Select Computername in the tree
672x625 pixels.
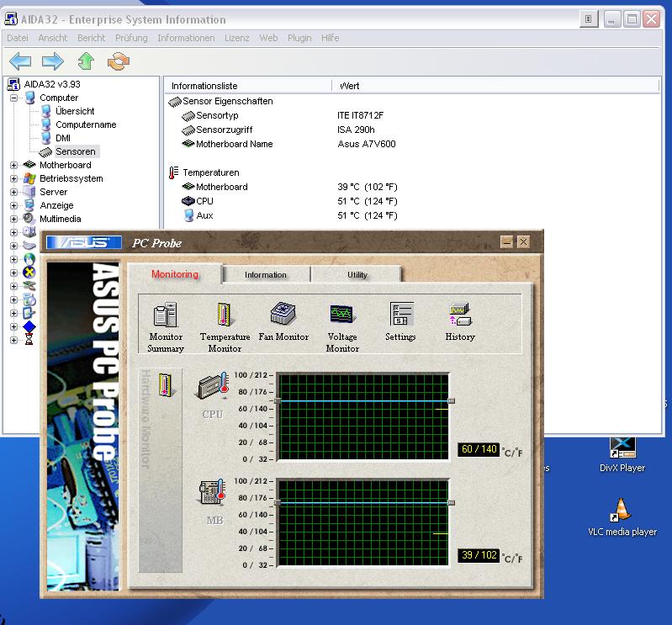click(86, 124)
